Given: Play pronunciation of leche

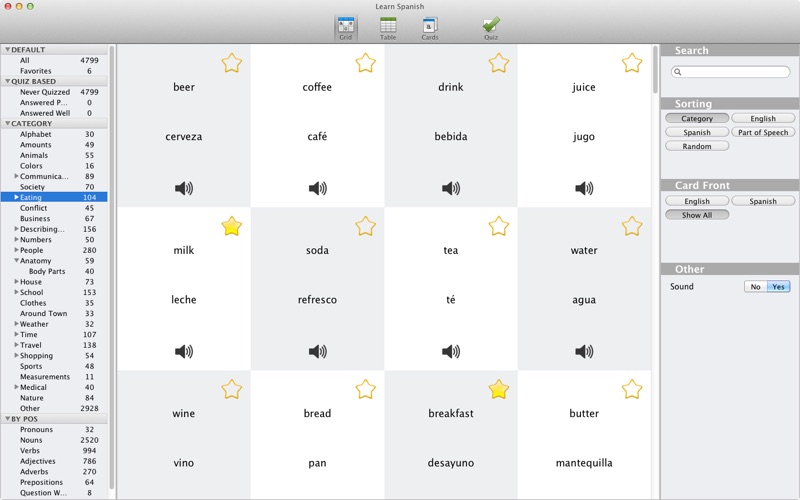Looking at the screenshot, I should [184, 351].
